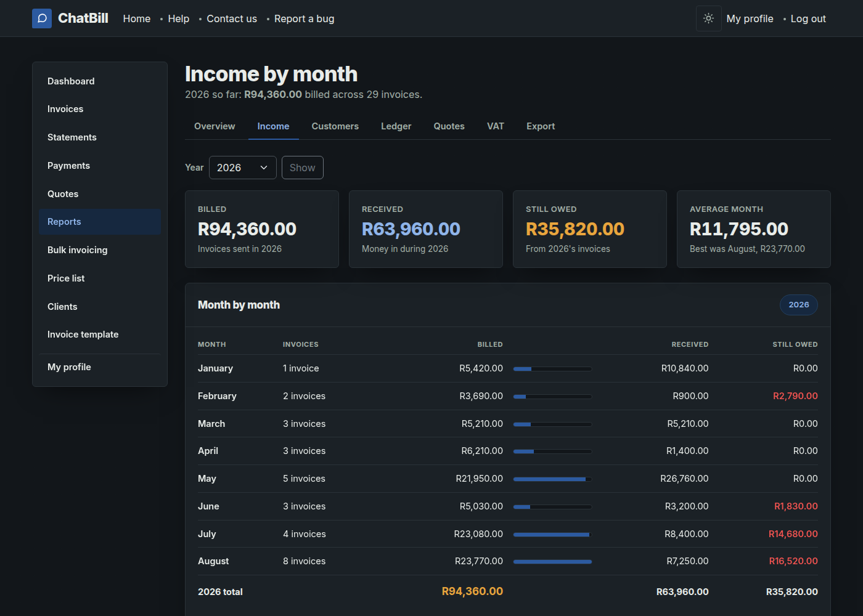
Task: Open the Help link
Action: pyautogui.click(x=179, y=18)
